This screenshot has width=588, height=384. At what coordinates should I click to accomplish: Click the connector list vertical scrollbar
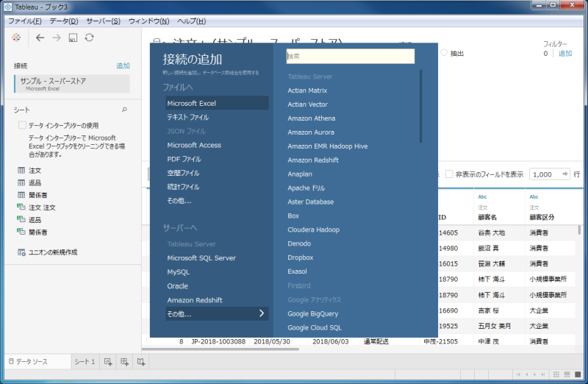tap(420, 106)
